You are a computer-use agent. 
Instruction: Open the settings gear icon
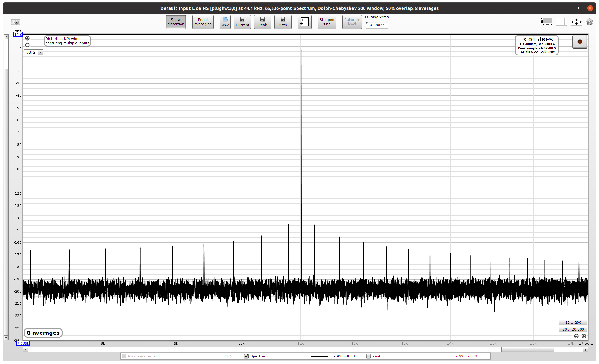click(x=589, y=22)
